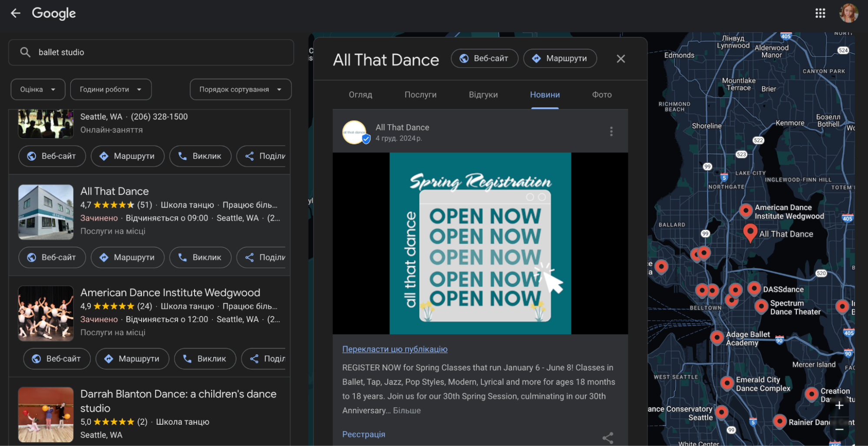This screenshot has width=868, height=446.
Task: Expand post text with Більше
Action: click(x=407, y=410)
